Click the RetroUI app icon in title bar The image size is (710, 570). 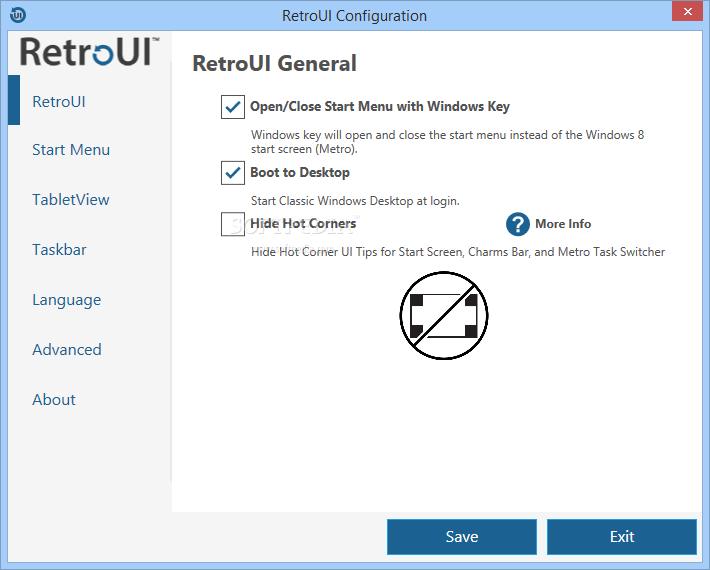18,15
